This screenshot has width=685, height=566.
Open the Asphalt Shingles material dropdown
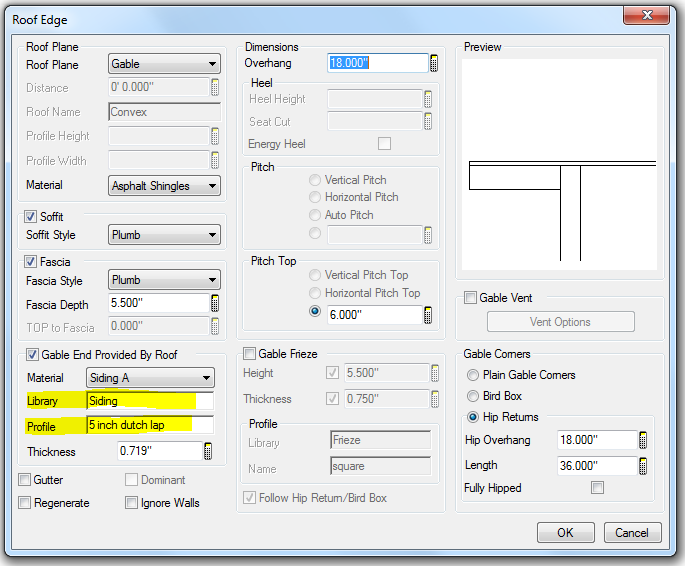tap(164, 186)
